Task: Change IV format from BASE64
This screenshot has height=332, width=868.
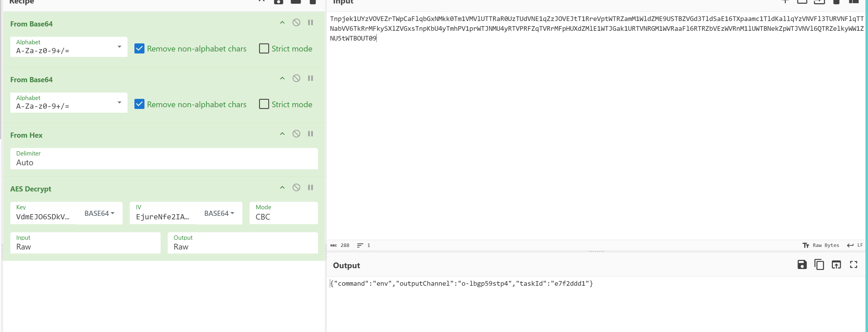Action: 219,213
